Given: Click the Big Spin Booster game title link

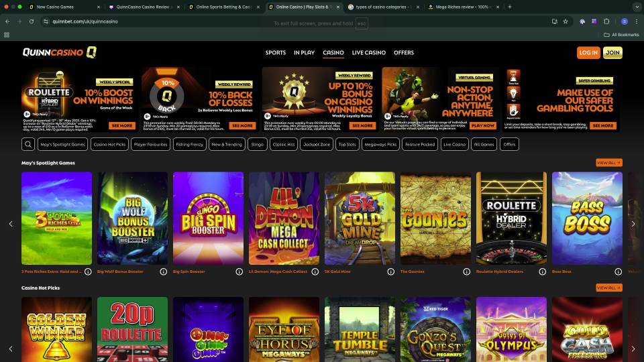Looking at the screenshot, I should coord(189,271).
